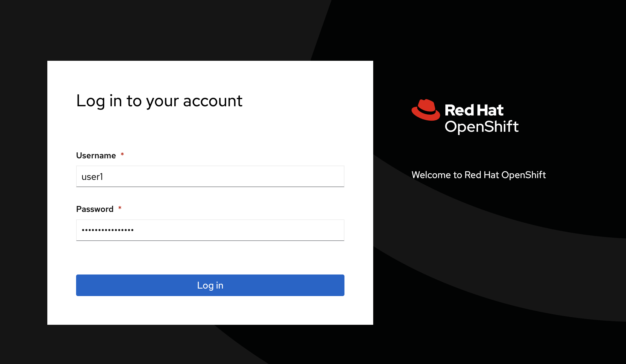Focus the Password input field
This screenshot has height=364, width=626.
210,230
